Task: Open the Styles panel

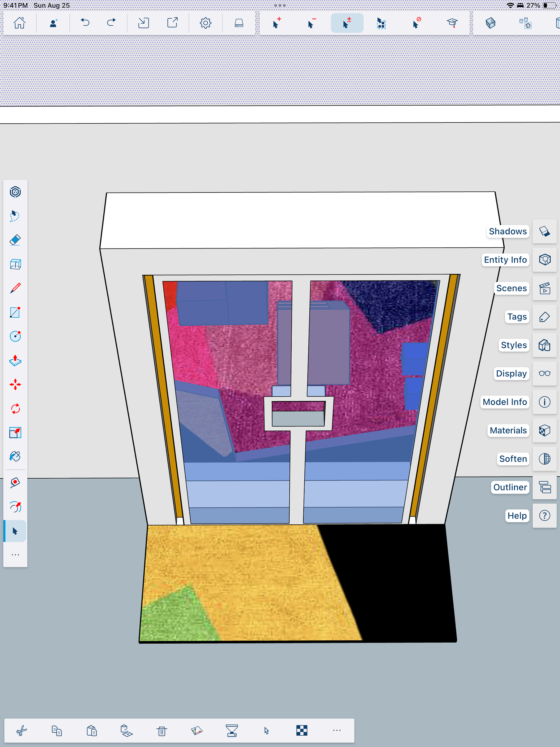Action: [x=545, y=345]
